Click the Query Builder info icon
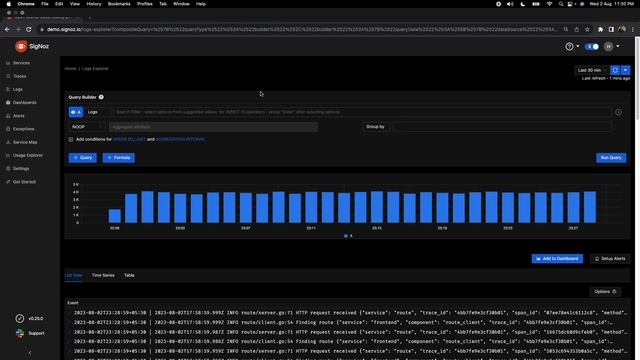640x360 pixels. pos(101,97)
